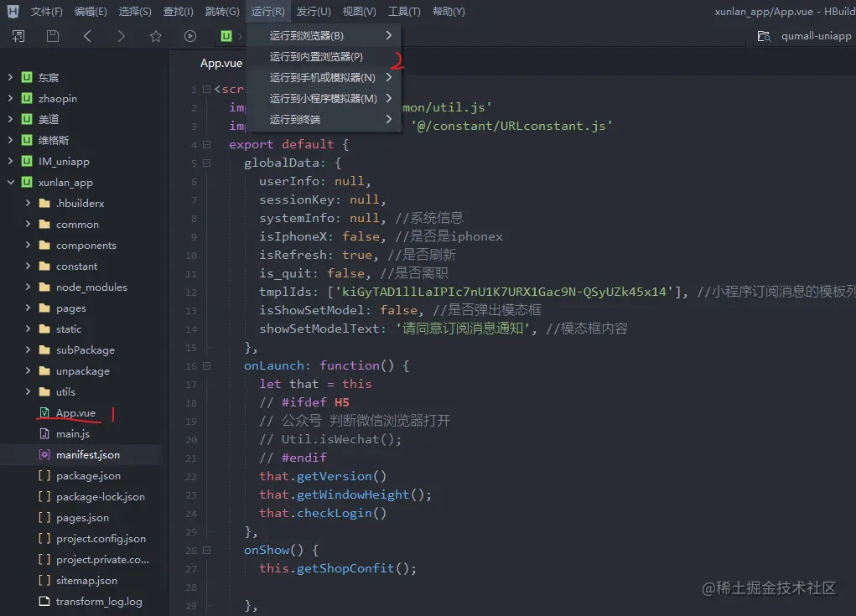Click the package.json bracket icon
The height and width of the screenshot is (616, 856).
(x=44, y=476)
